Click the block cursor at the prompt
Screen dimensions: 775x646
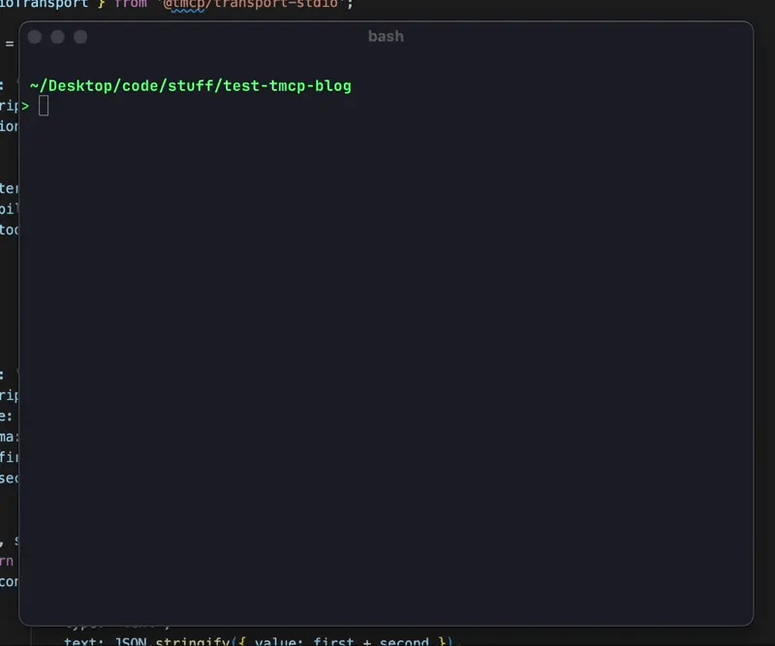point(44,106)
